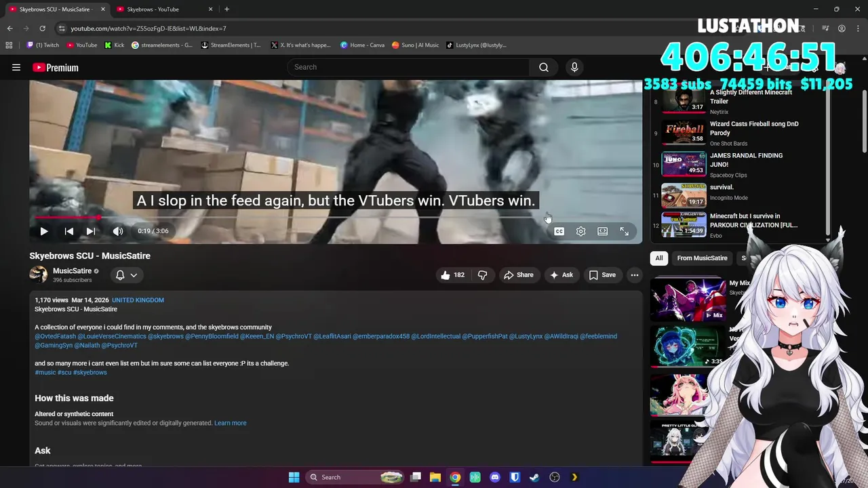Open the Ask AI button
Viewport: 868px width, 488px height.
[x=561, y=274]
